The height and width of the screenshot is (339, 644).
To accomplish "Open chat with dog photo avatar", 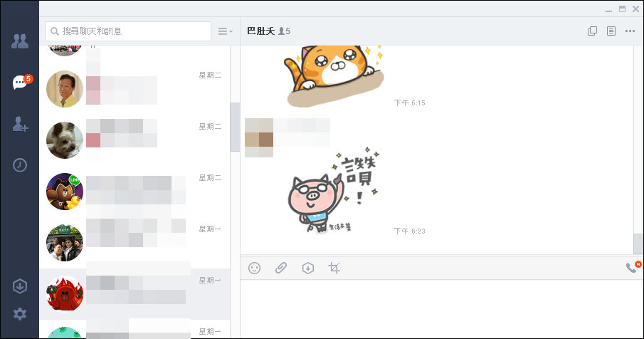I will coord(65,140).
